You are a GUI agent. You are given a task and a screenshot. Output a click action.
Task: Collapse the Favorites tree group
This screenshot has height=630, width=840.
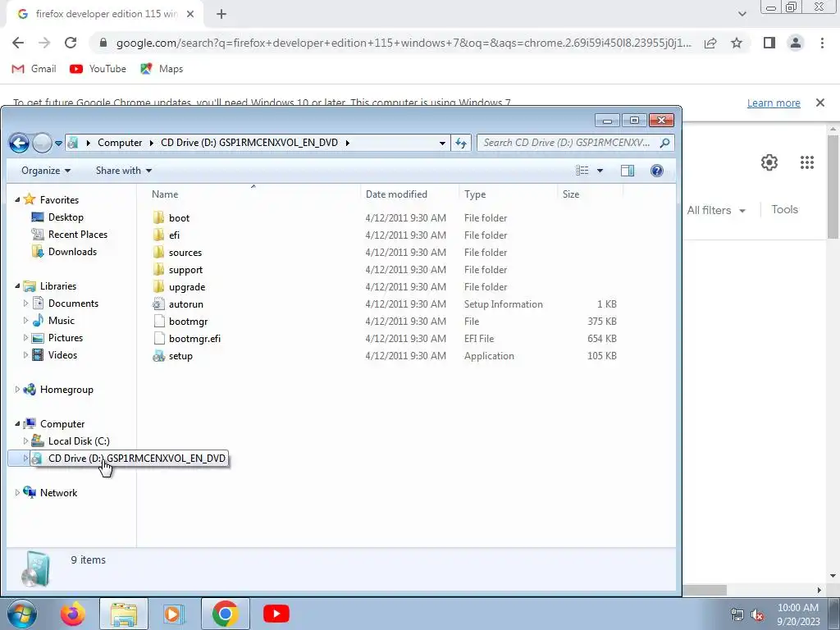pyautogui.click(x=17, y=200)
